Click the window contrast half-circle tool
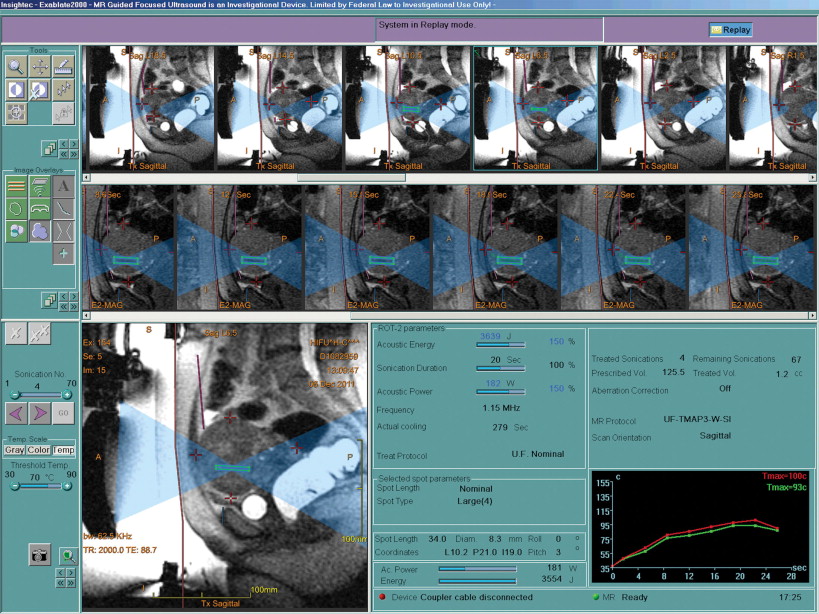The height and width of the screenshot is (614, 819). click(16, 90)
